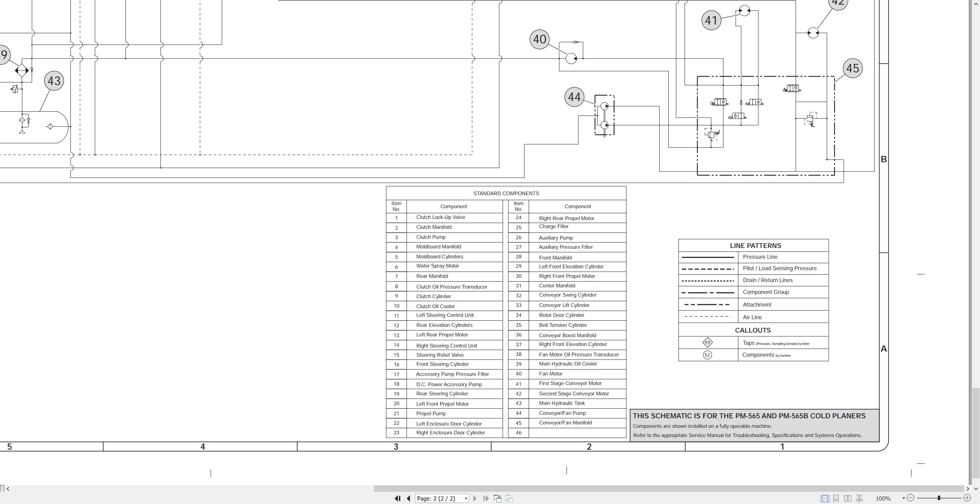Open the page number dropdown
This screenshot has width=980, height=504.
point(466,498)
